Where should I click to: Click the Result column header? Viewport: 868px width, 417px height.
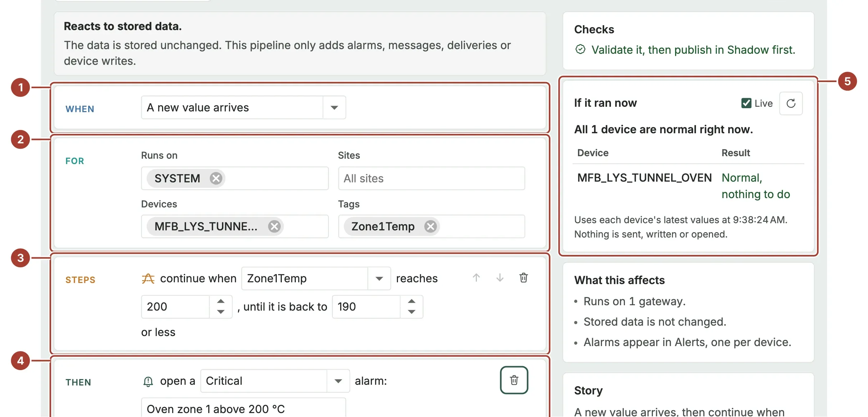click(x=736, y=153)
